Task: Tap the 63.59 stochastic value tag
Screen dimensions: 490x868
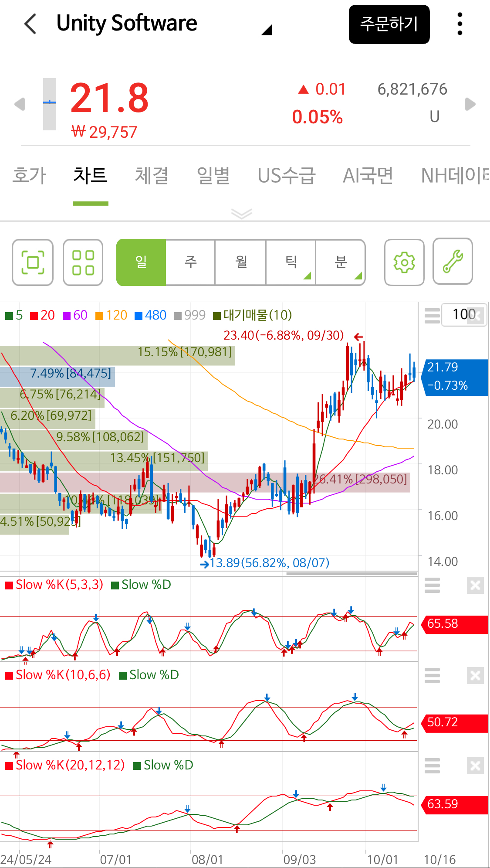Action: [x=454, y=804]
